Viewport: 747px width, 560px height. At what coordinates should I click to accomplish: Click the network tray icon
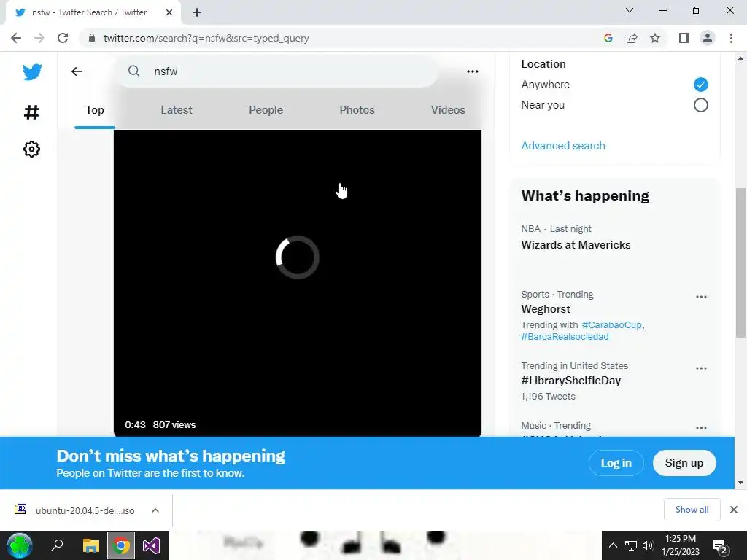631,545
